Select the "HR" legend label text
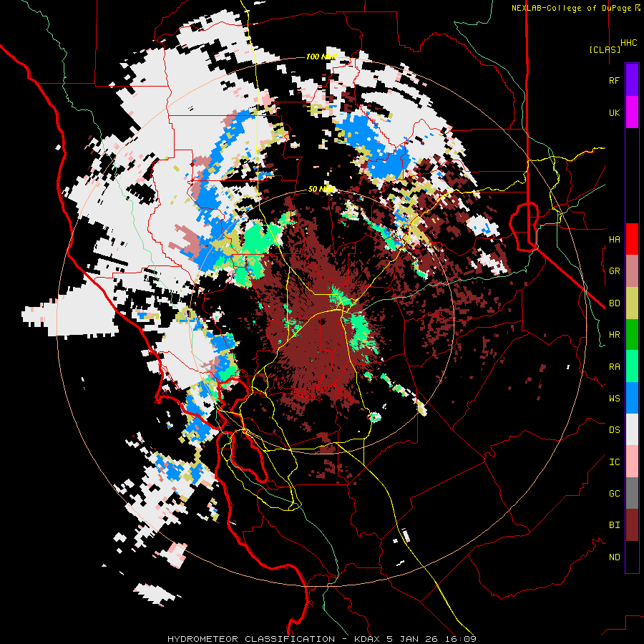The height and width of the screenshot is (644, 644). (x=614, y=335)
